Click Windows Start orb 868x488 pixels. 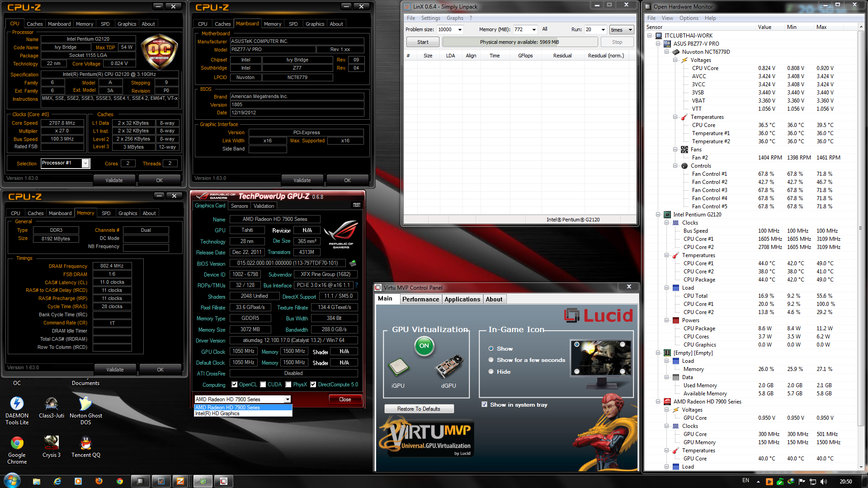[12, 481]
